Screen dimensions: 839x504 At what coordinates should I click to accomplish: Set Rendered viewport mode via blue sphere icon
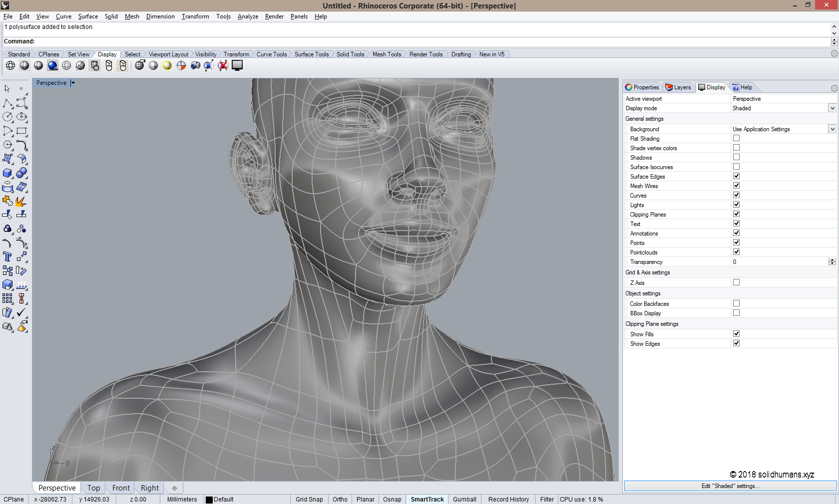point(52,65)
